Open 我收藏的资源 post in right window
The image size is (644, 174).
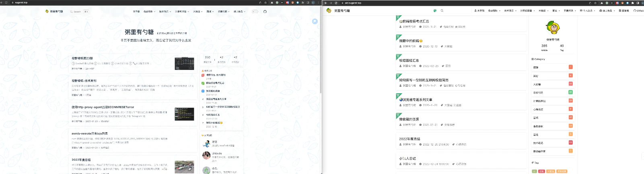[409, 119]
